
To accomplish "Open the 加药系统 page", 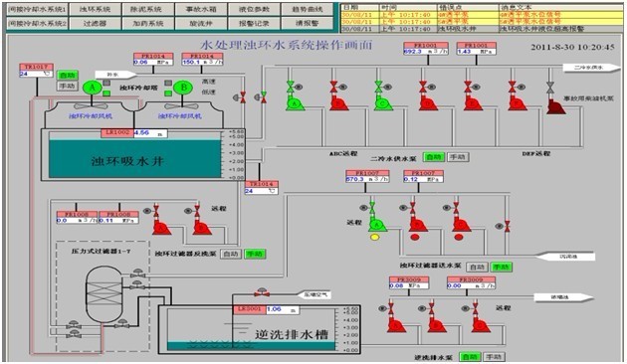I will point(148,23).
